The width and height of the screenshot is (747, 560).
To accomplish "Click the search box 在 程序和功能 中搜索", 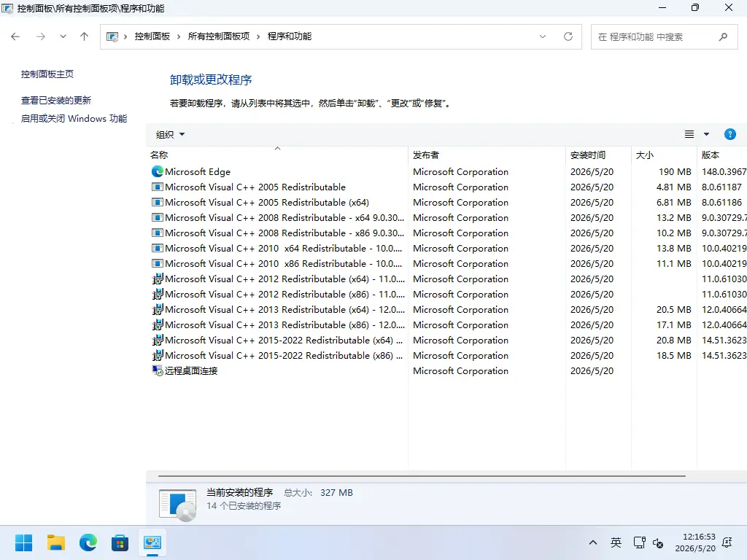I will tap(665, 36).
